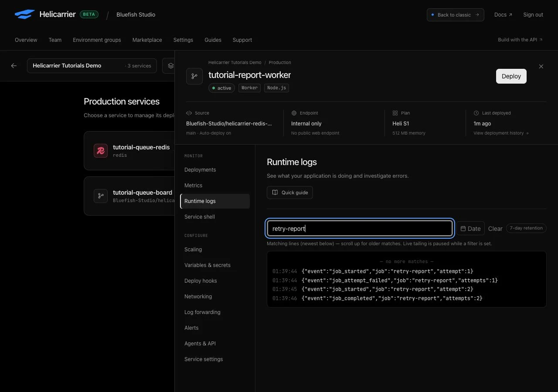Open the Date filter calendar

(470, 228)
